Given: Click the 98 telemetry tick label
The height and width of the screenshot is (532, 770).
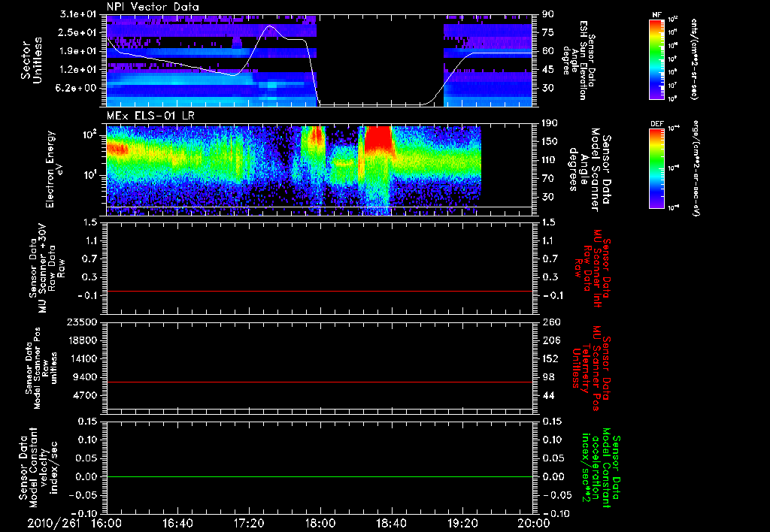Looking at the screenshot, I should [547, 377].
